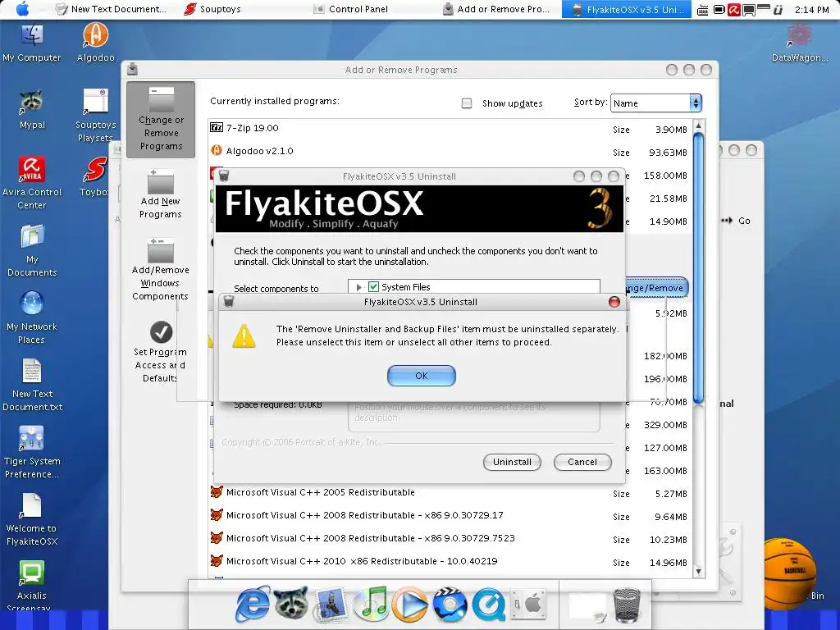Click the blue scrollbar thumb of program list
840x630 pixels.
pos(698,268)
